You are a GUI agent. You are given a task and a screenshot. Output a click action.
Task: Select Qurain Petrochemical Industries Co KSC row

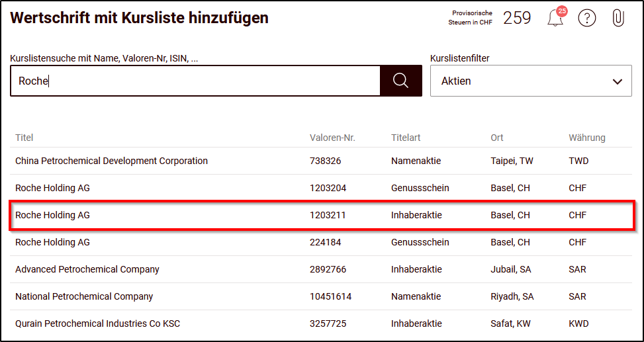click(x=321, y=323)
